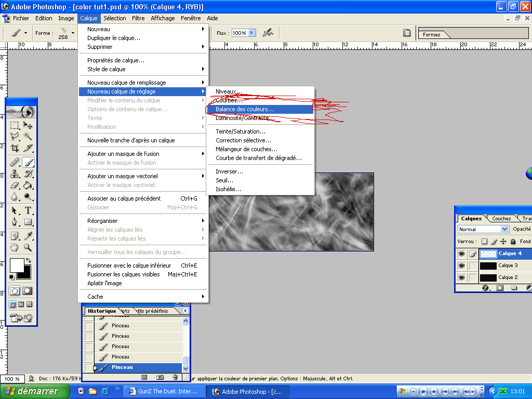This screenshot has height=399, width=532.
Task: Choose Balance des couleurs menu entry
Action: pyautogui.click(x=245, y=109)
